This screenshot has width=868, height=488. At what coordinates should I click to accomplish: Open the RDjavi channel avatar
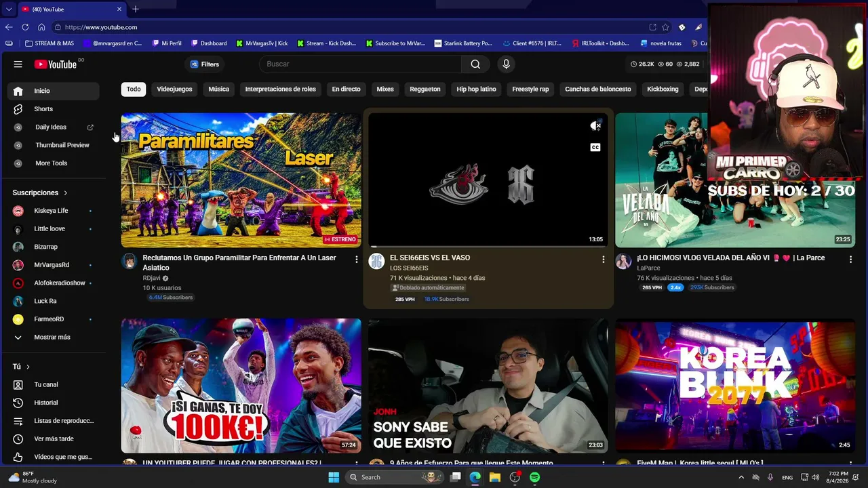click(x=129, y=262)
